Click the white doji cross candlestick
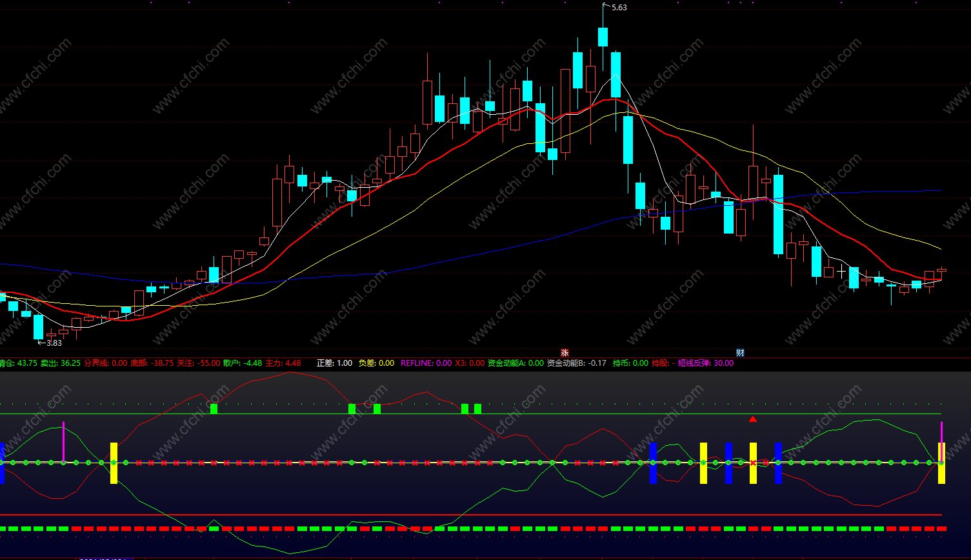Screen dimensions: 971x560 tap(841, 272)
